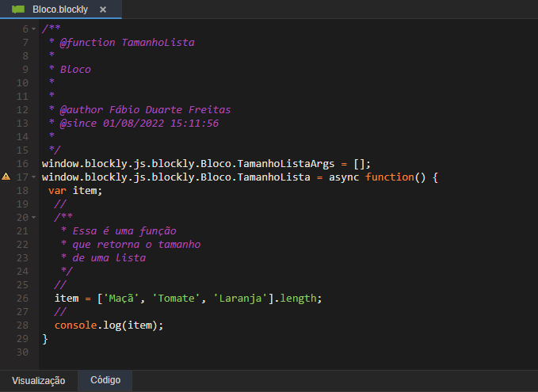
Task: Switch to the Código tab
Action: (x=105, y=380)
